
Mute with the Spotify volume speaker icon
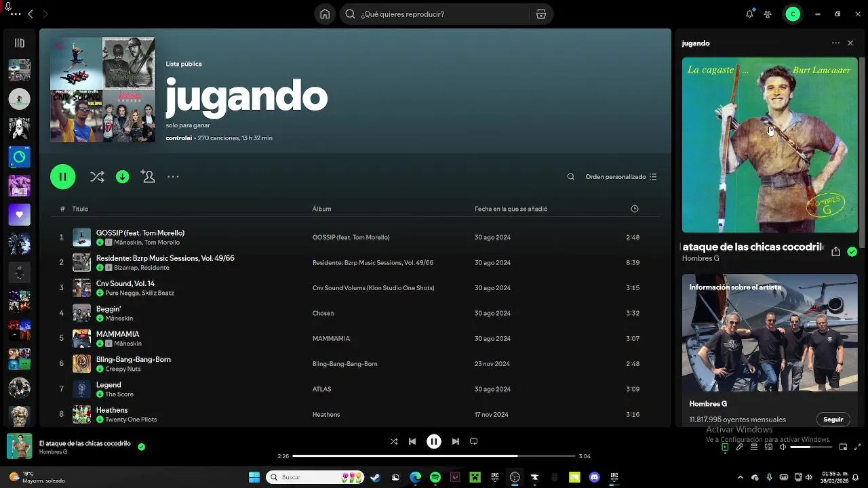783,447
